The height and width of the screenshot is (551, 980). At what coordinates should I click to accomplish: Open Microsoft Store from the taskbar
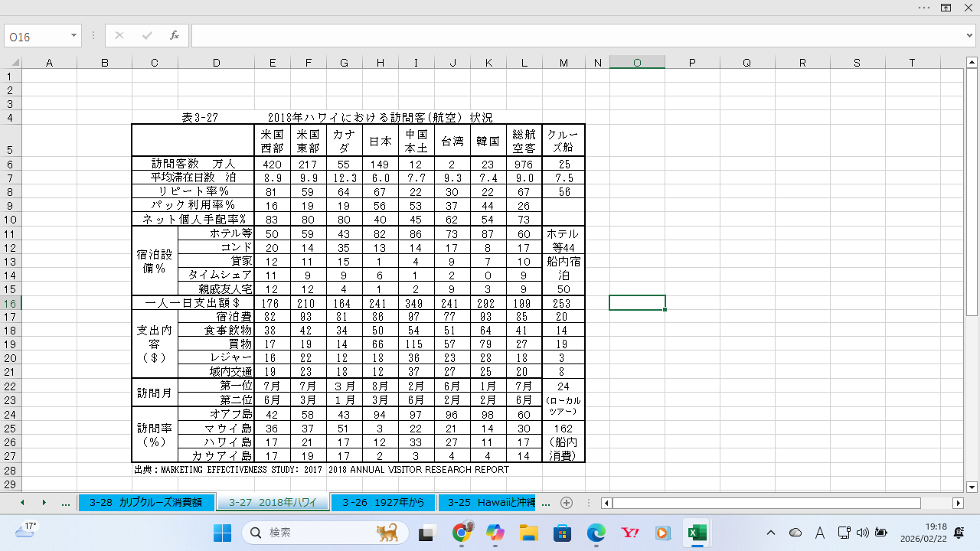pyautogui.click(x=563, y=533)
